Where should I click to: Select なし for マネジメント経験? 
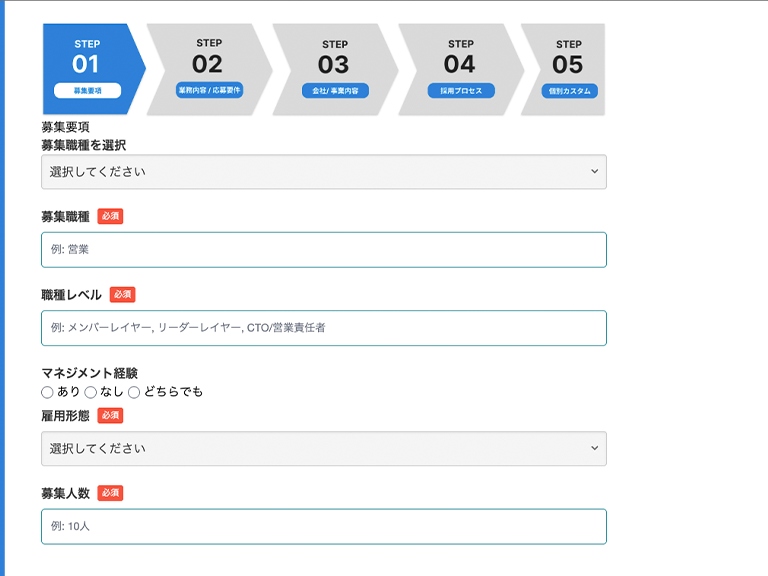pyautogui.click(x=91, y=392)
